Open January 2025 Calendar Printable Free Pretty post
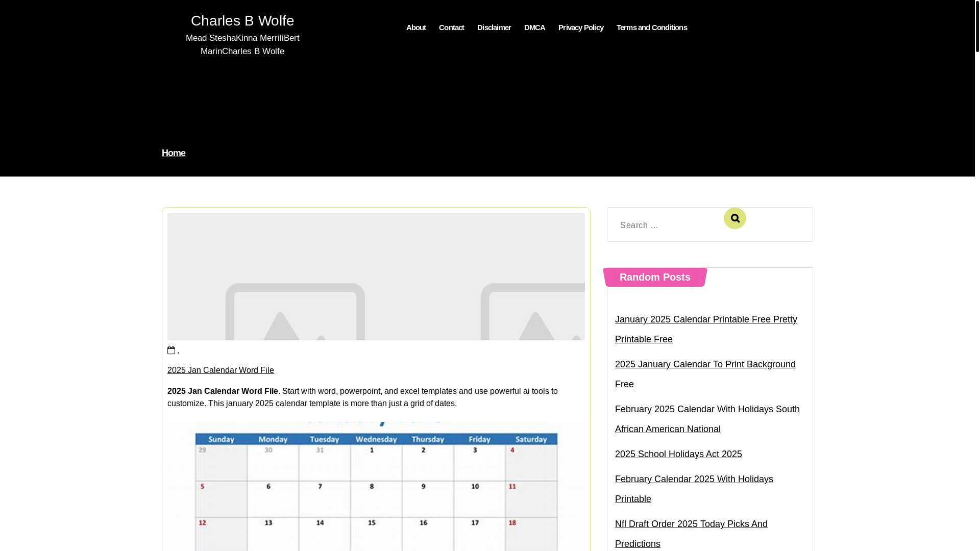 tap(706, 329)
